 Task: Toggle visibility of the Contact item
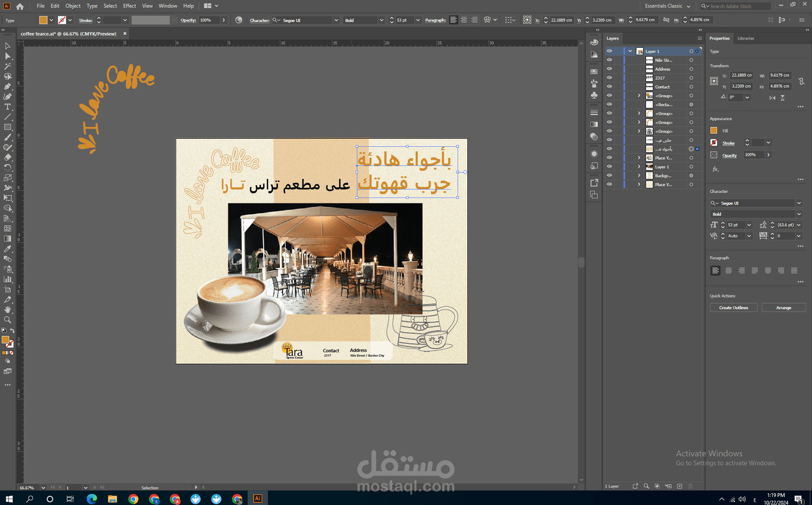[x=610, y=87]
